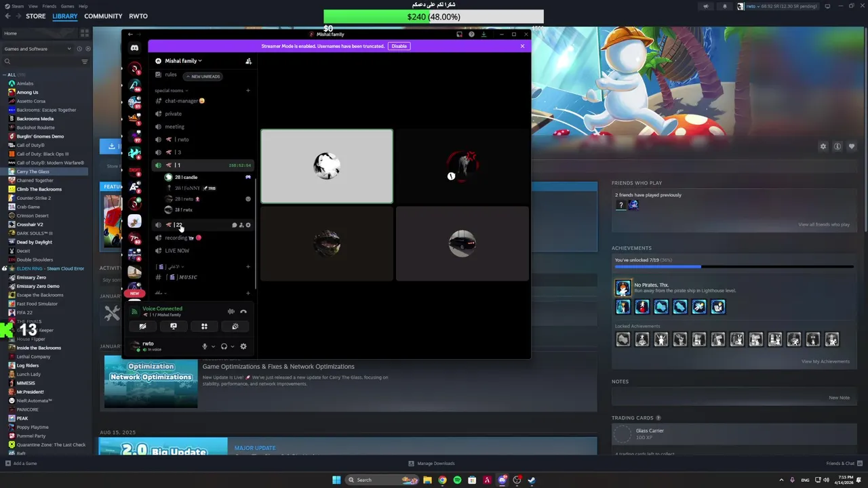Screen dimensions: 868x488
Task: Open Games and Software filter dropdown
Action: pos(37,49)
